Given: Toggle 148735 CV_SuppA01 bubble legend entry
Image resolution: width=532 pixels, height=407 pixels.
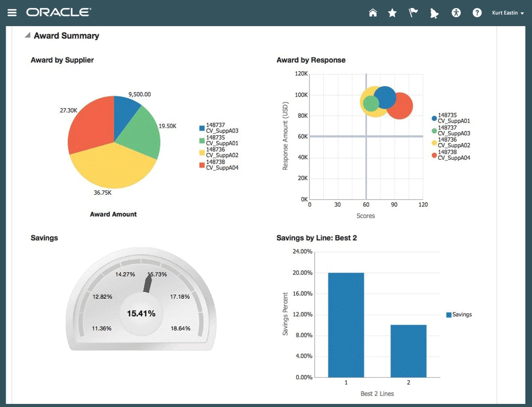Looking at the screenshot, I should (x=451, y=118).
